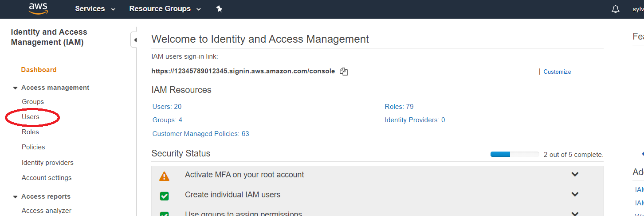The height and width of the screenshot is (216, 644).
Task: Click green check next to Create individual IAM users
Action: click(x=164, y=196)
